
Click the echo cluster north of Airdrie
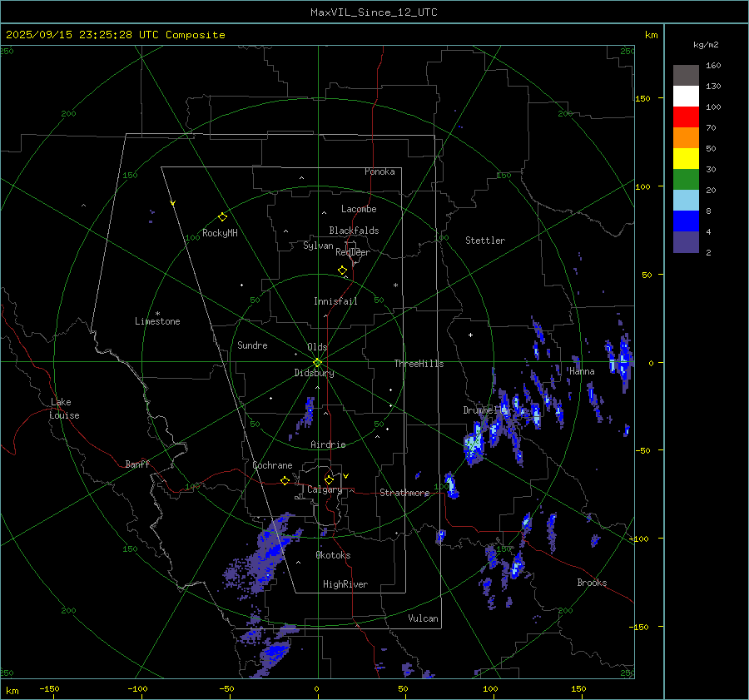coord(305,415)
